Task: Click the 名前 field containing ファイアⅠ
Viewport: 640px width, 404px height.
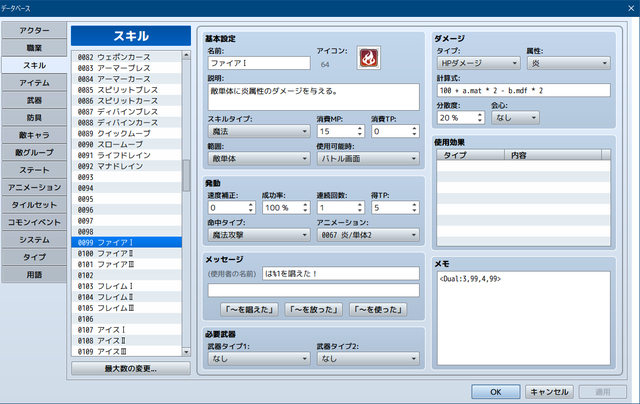Action: pyautogui.click(x=259, y=63)
